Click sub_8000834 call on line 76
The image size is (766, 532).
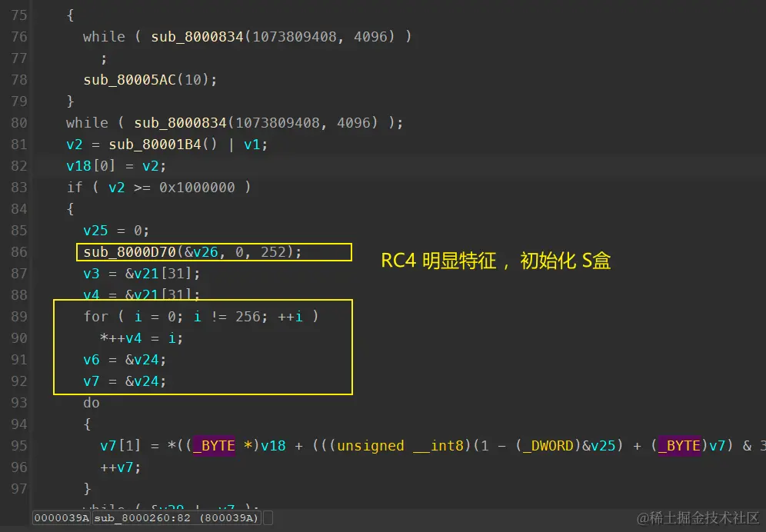[x=197, y=37]
